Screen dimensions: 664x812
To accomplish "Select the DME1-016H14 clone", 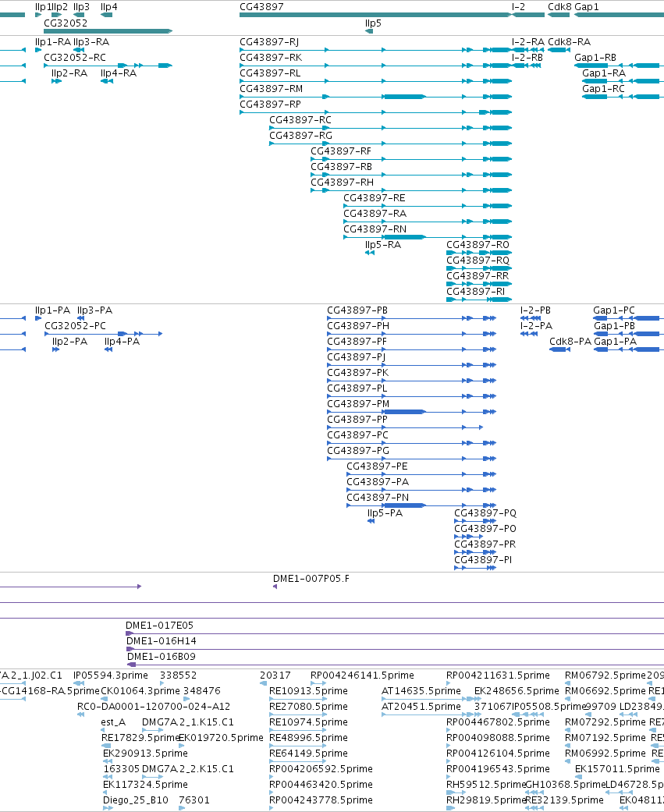I will click(x=395, y=649).
